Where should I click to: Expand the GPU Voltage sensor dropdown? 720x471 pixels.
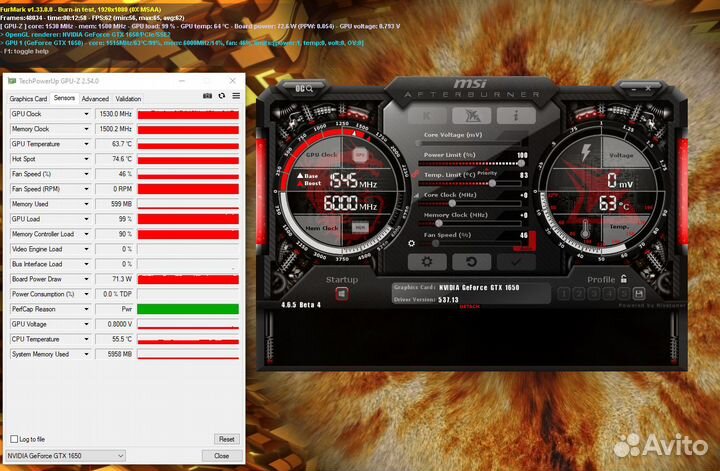tap(86, 324)
